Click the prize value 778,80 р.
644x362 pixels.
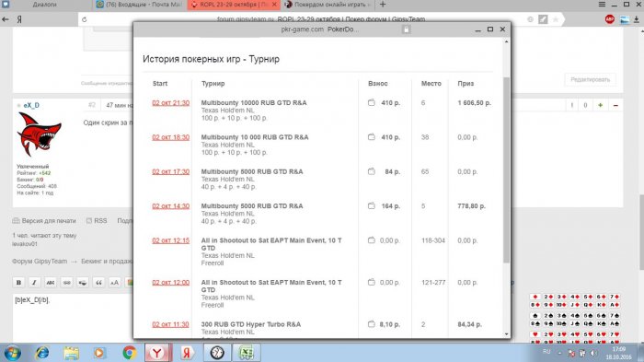(471, 206)
